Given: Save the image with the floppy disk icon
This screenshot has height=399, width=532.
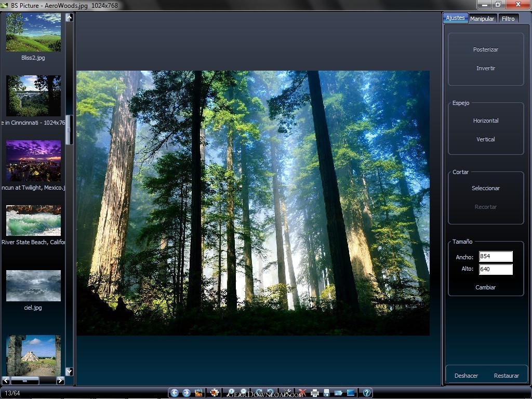Looking at the screenshot, I should click(x=326, y=393).
